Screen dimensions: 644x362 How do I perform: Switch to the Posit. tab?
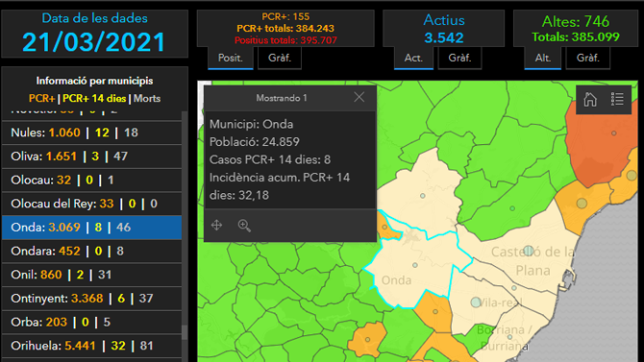click(x=230, y=58)
